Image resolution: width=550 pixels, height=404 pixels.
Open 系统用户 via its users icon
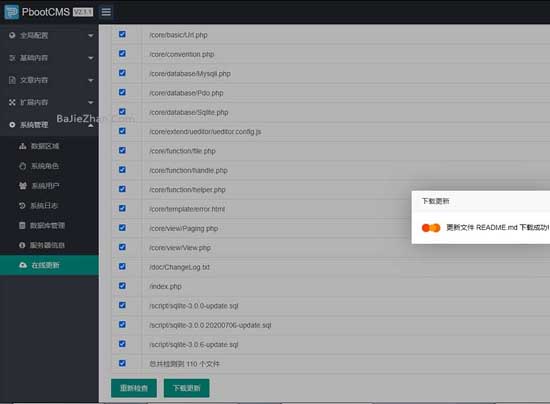23,186
